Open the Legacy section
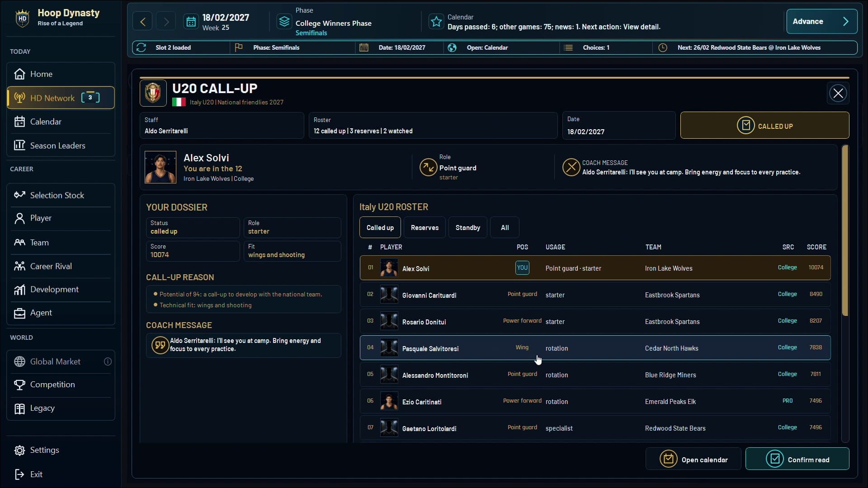 pyautogui.click(x=61, y=408)
